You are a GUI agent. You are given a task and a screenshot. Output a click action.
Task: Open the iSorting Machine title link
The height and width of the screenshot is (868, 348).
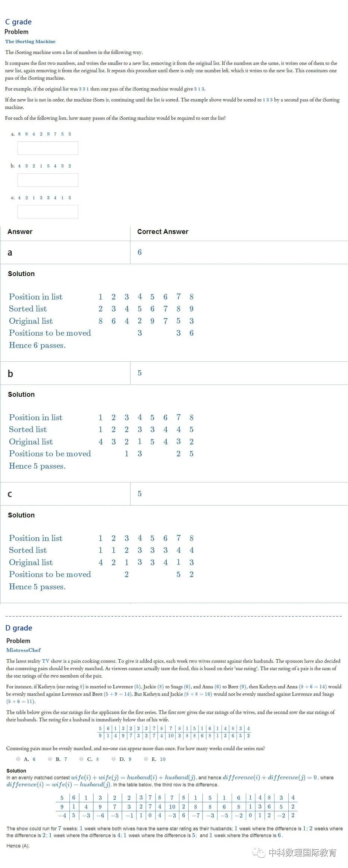(30, 41)
